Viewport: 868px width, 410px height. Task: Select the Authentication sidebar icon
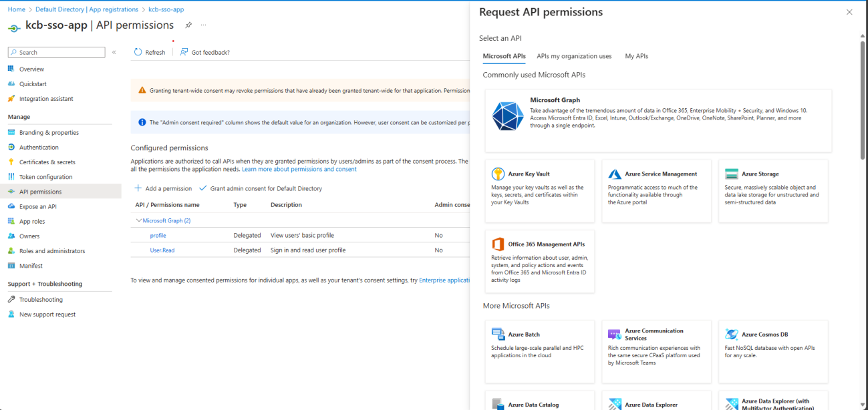click(x=11, y=147)
